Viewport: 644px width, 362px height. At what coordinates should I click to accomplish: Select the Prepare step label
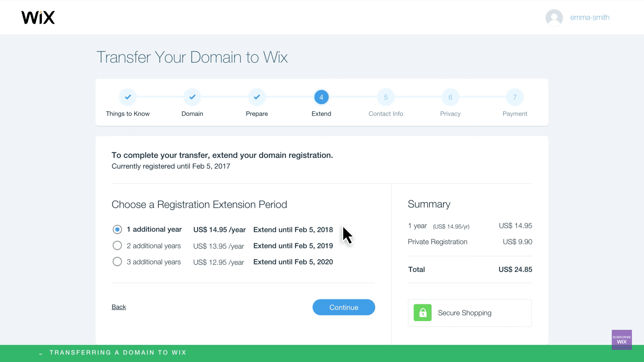pyautogui.click(x=257, y=114)
